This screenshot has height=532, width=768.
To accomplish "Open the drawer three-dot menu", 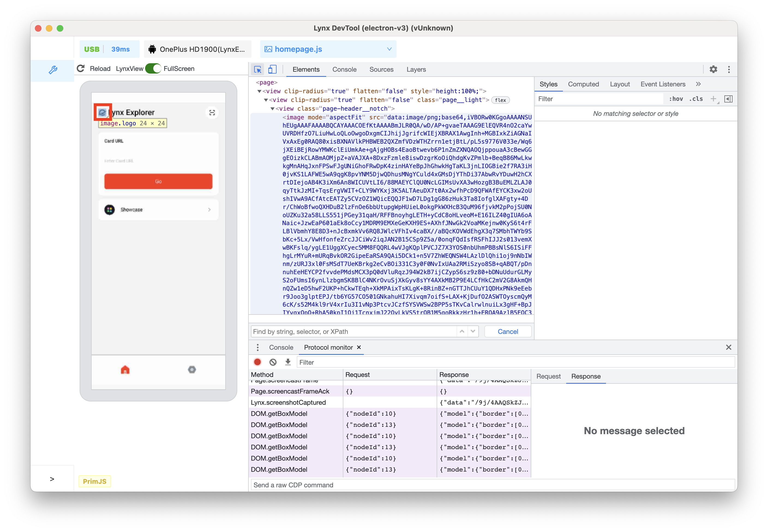I will tap(257, 348).
